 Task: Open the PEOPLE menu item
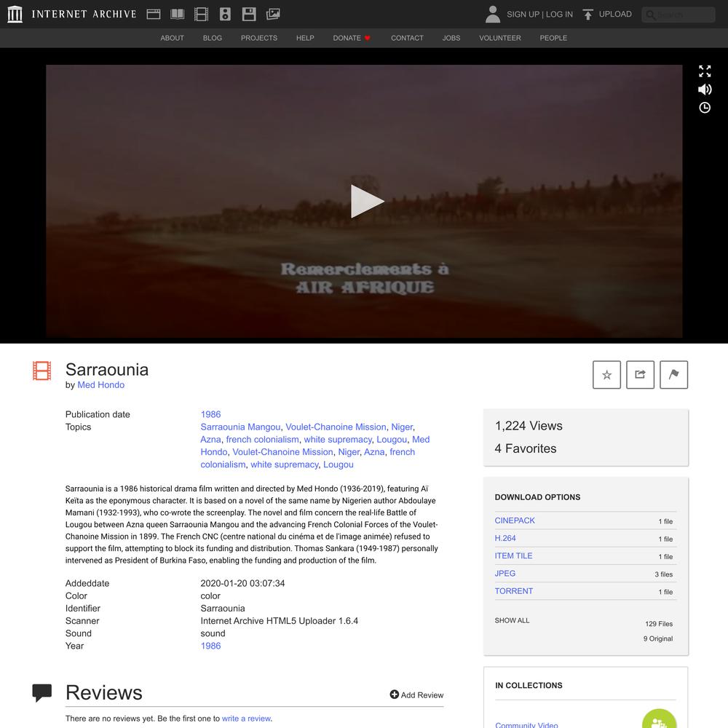(x=553, y=38)
